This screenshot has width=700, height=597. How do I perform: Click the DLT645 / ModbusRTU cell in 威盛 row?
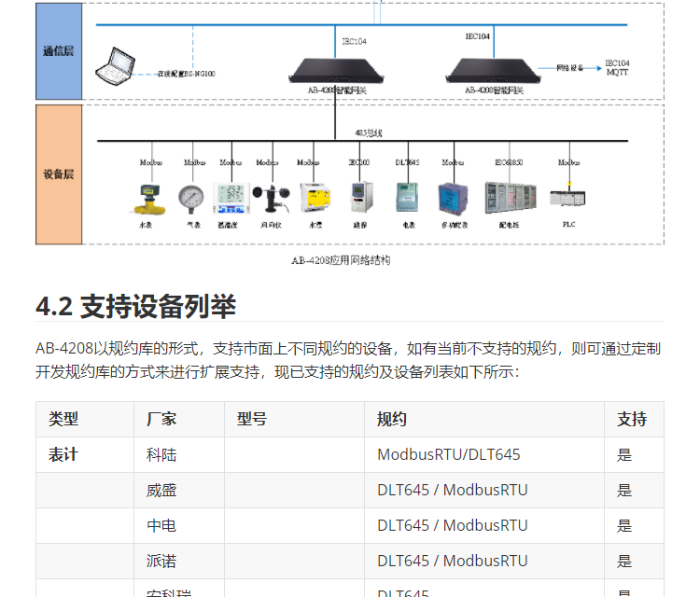pos(484,490)
